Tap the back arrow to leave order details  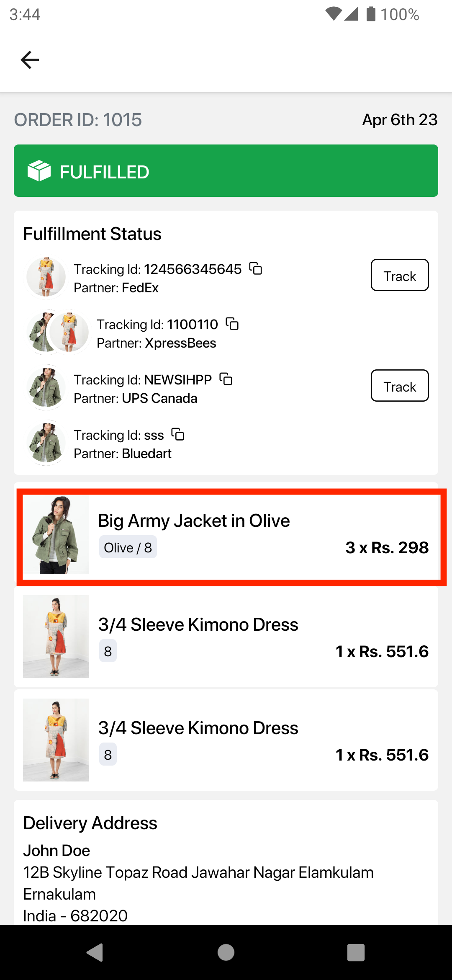(x=29, y=59)
